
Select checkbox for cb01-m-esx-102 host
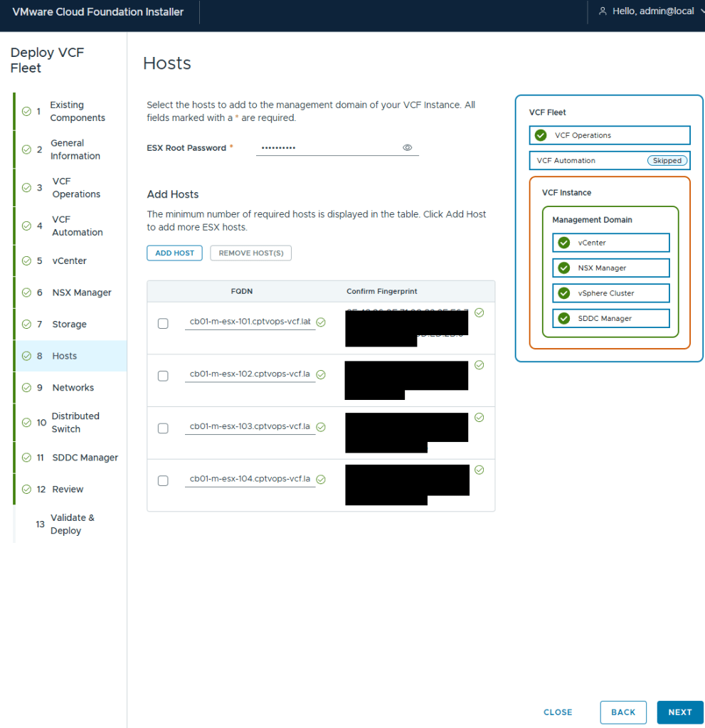[x=163, y=376]
